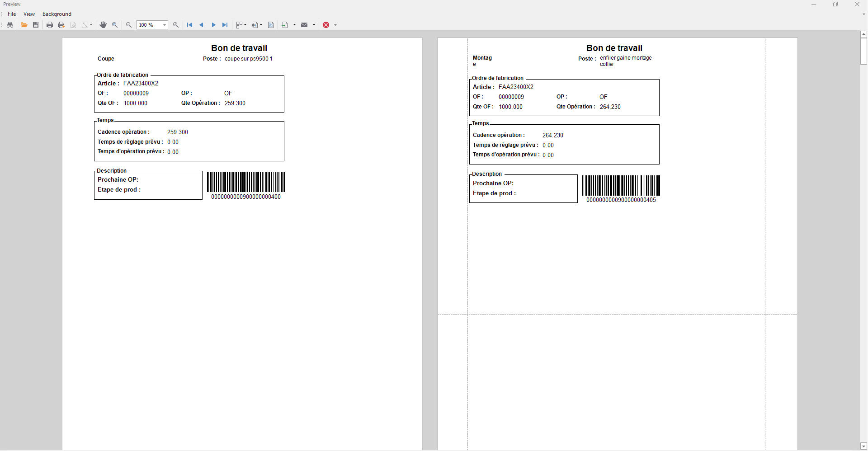Click the binoculars search icon
The width and height of the screenshot is (868, 451).
[x=10, y=25]
